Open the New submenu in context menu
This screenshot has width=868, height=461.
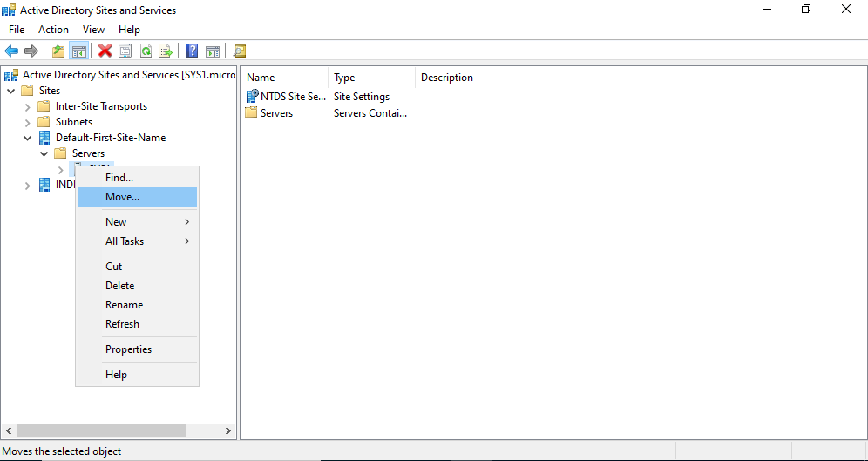(138, 222)
